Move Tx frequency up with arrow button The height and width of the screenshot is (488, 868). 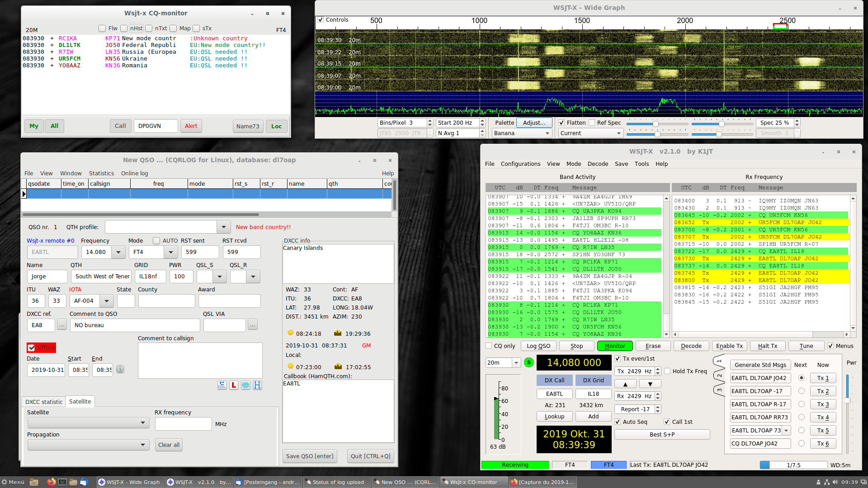point(625,384)
